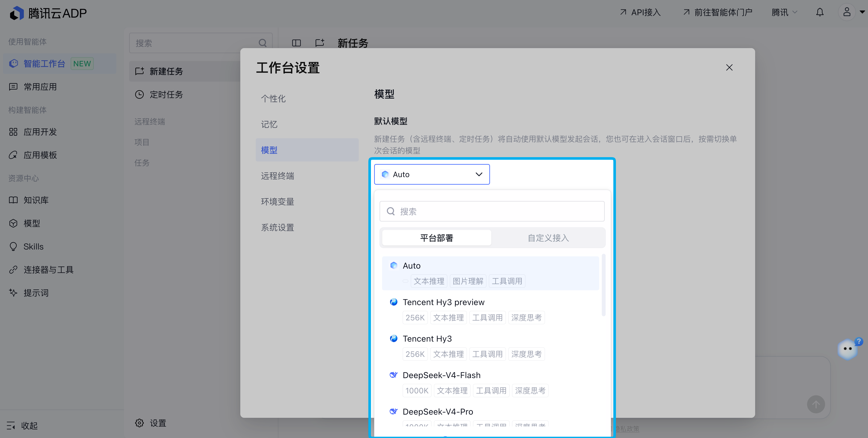Click 前往智能体门户 link

click(x=718, y=12)
